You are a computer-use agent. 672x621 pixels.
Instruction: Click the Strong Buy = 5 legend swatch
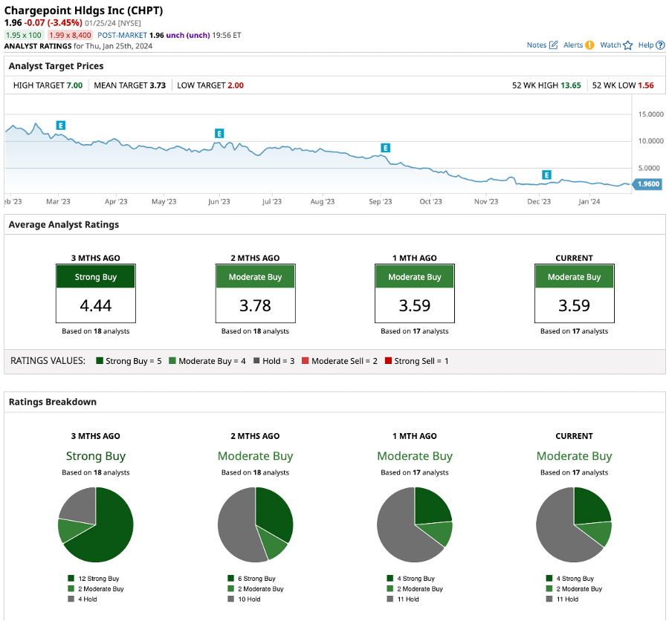[100, 361]
